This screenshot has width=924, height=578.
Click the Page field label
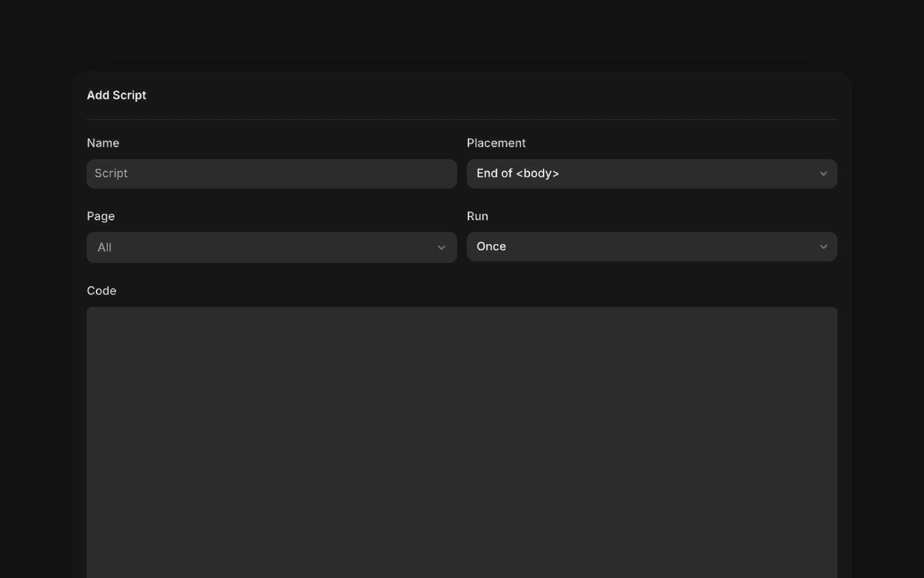click(x=100, y=216)
